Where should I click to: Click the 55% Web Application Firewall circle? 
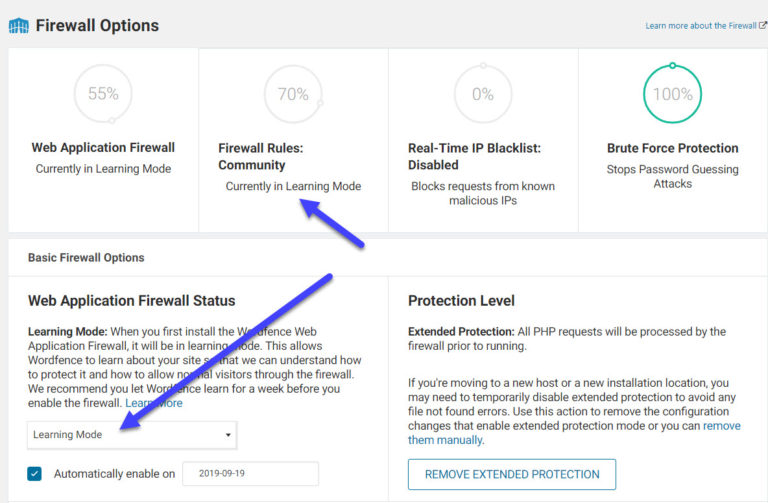click(103, 94)
